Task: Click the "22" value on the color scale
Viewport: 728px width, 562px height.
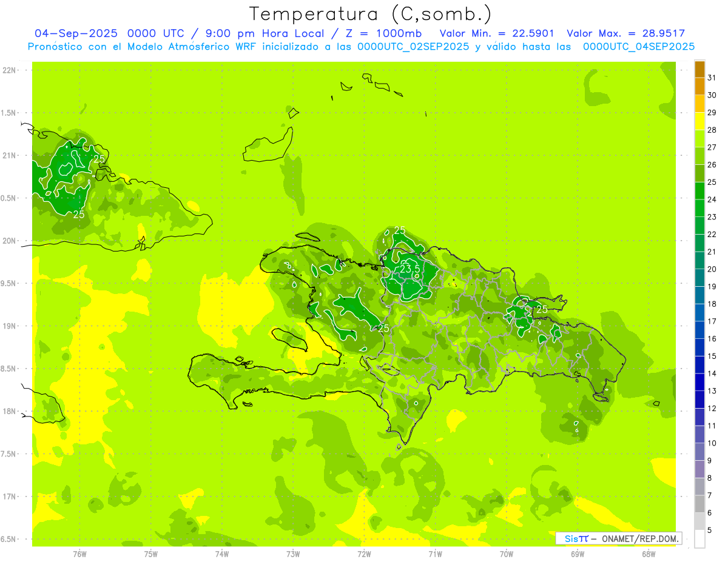Action: pyautogui.click(x=712, y=234)
